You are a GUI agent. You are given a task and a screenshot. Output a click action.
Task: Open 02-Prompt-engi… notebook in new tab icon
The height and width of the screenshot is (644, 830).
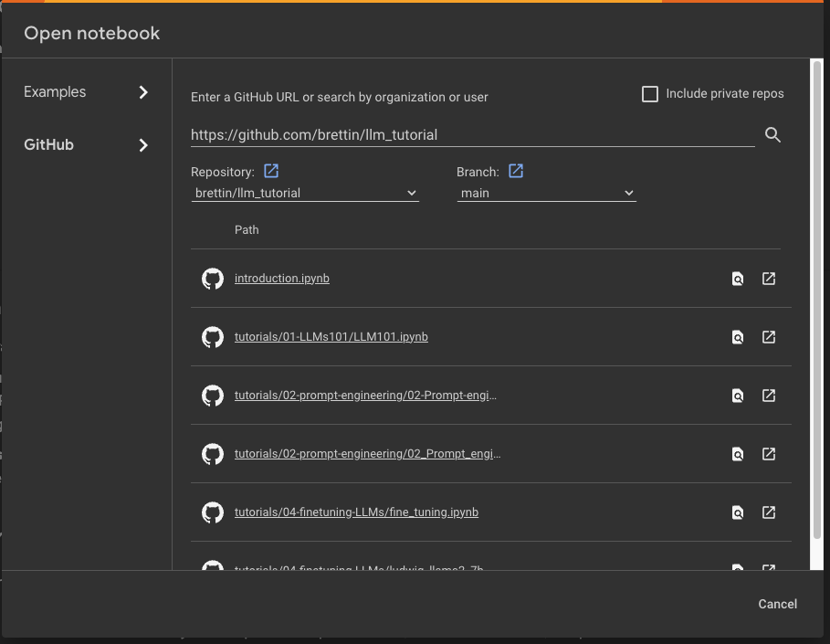(769, 396)
